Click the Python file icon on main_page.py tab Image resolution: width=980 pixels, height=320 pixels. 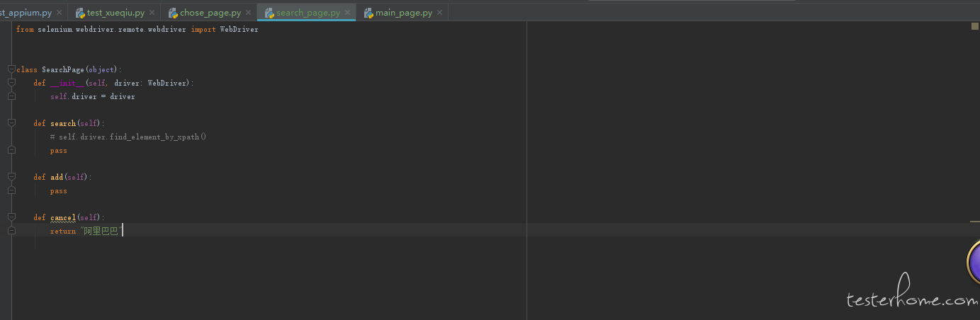(x=368, y=13)
